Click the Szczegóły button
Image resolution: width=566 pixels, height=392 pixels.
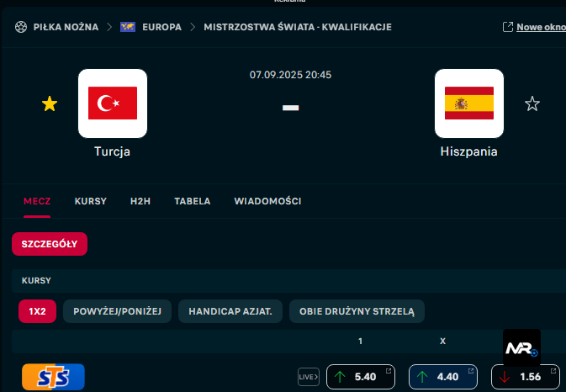[50, 244]
